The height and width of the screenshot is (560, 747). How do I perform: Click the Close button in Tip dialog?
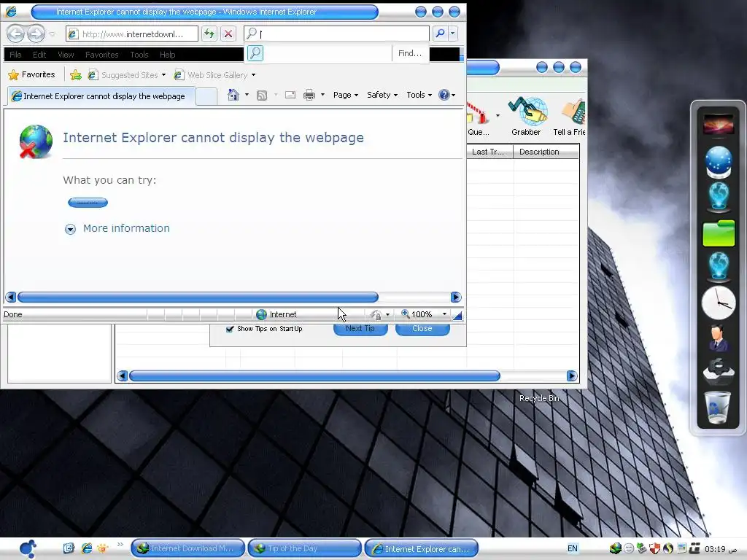point(422,329)
